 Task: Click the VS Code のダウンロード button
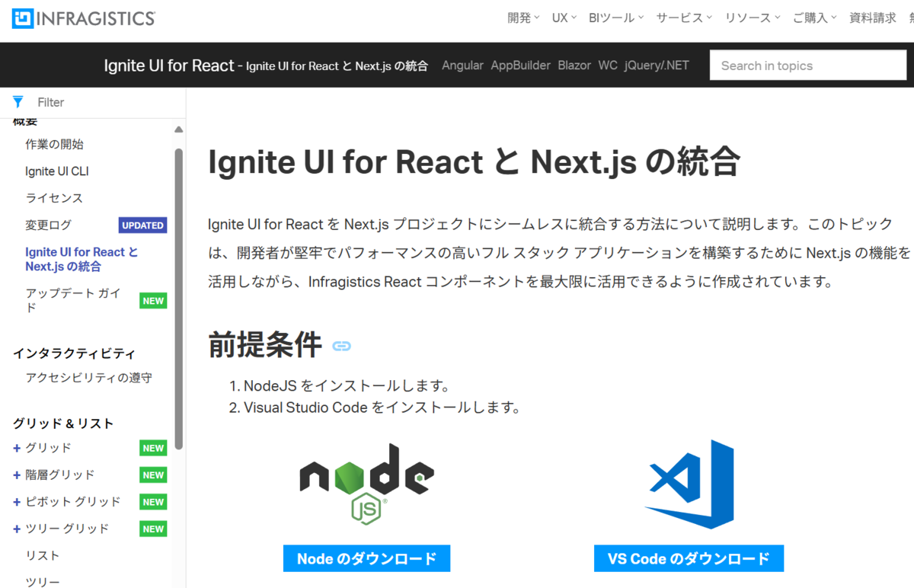coord(689,558)
